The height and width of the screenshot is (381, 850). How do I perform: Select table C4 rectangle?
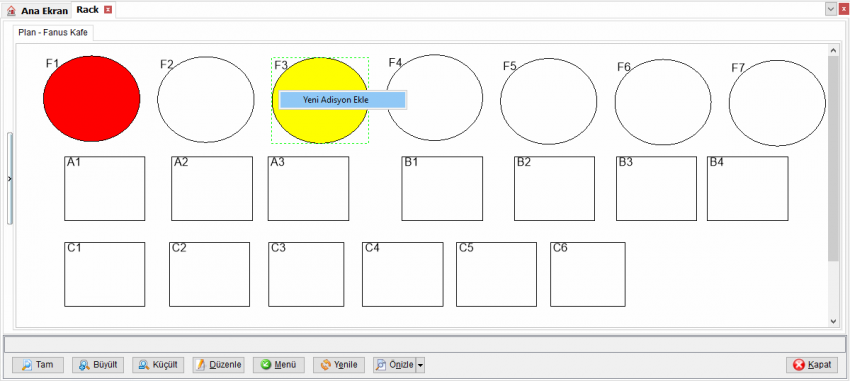(x=402, y=274)
